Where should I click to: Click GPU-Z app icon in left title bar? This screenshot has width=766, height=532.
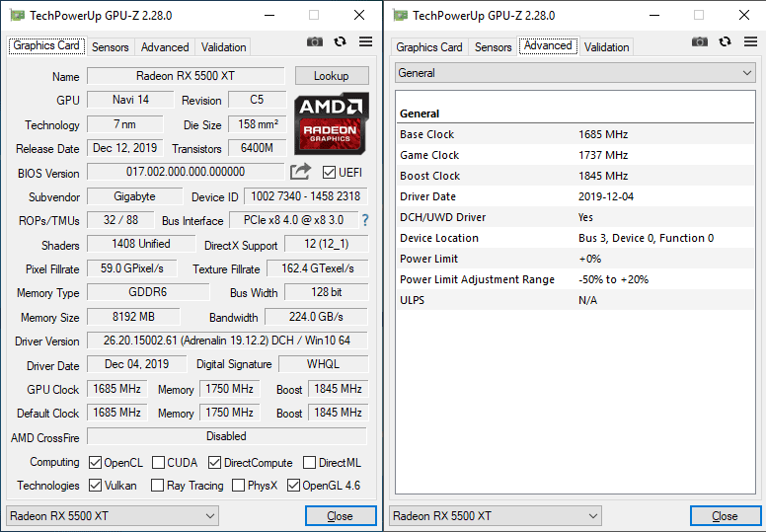pos(17,15)
